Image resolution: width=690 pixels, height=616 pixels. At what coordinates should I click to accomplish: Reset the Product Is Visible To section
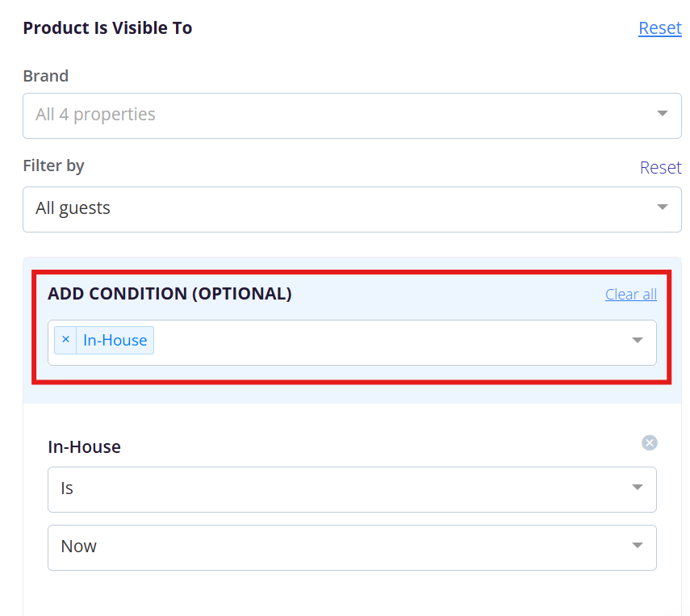tap(659, 28)
